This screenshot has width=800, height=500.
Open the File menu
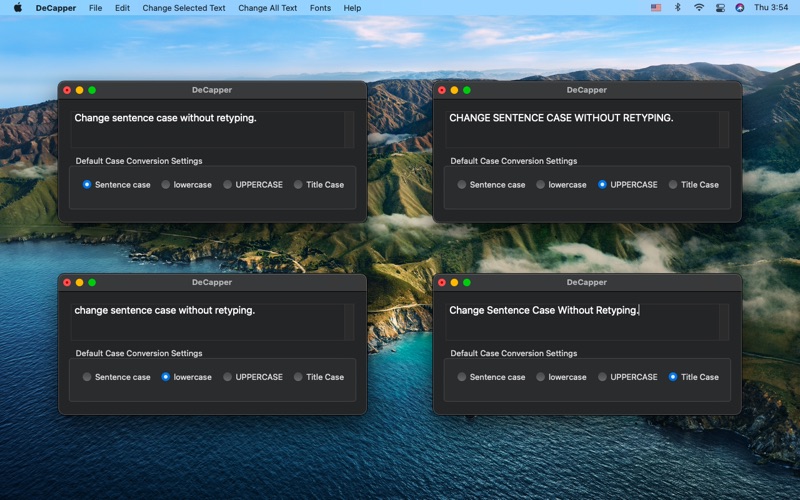click(x=95, y=8)
